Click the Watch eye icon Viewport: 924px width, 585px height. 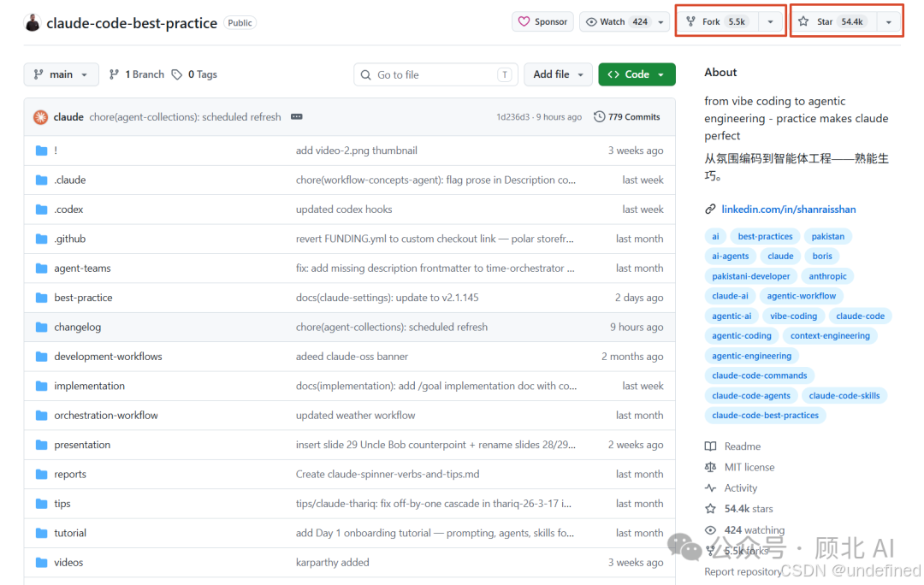pos(591,21)
